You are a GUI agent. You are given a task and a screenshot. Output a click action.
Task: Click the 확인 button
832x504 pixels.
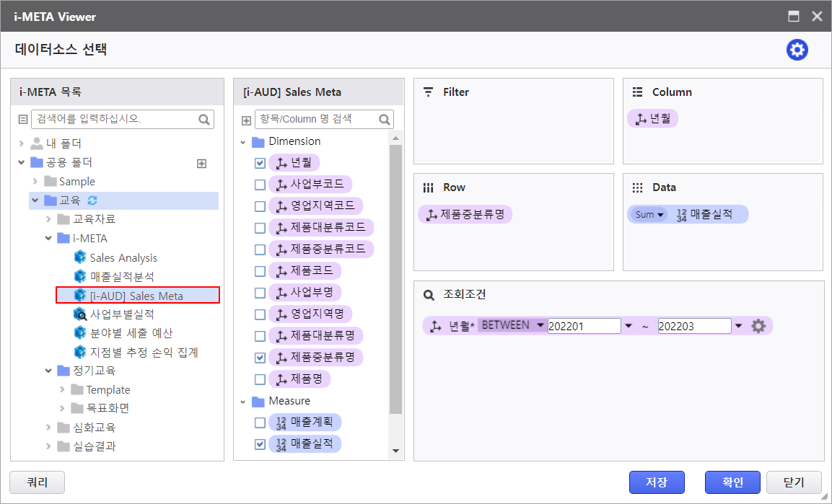pos(733,482)
